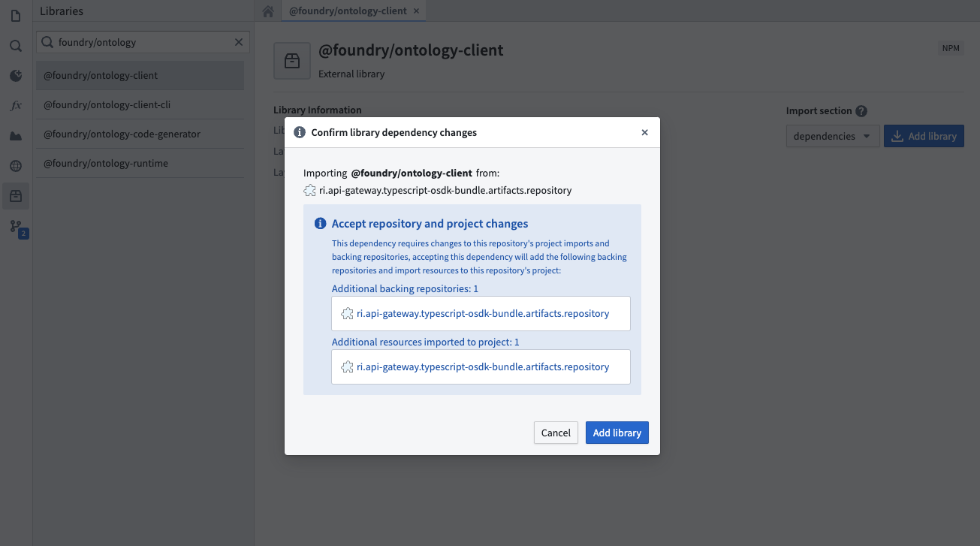Open the Search icon in left sidebar
Screen dimensions: 980x546
[x=16, y=46]
